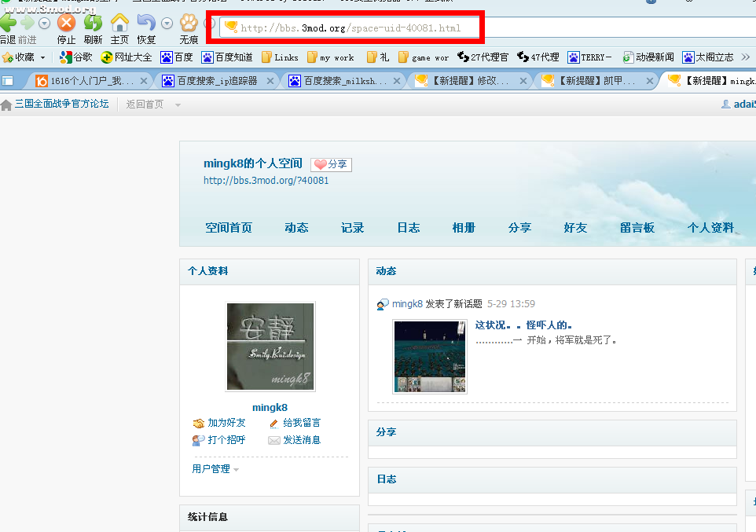Click the game screenshot thumbnail in 动态

click(x=430, y=356)
